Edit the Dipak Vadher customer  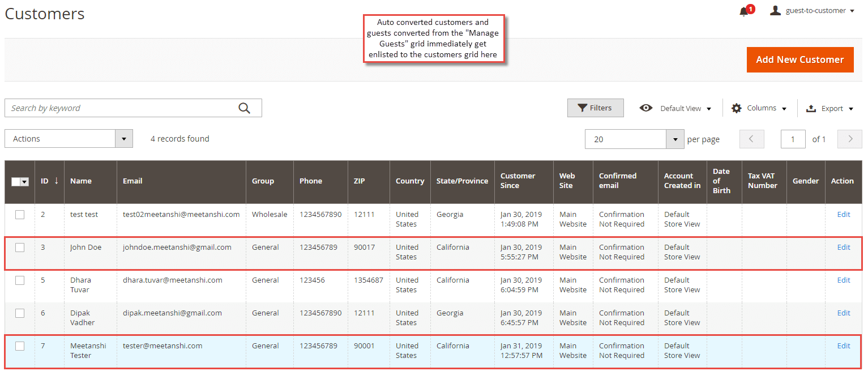(844, 313)
